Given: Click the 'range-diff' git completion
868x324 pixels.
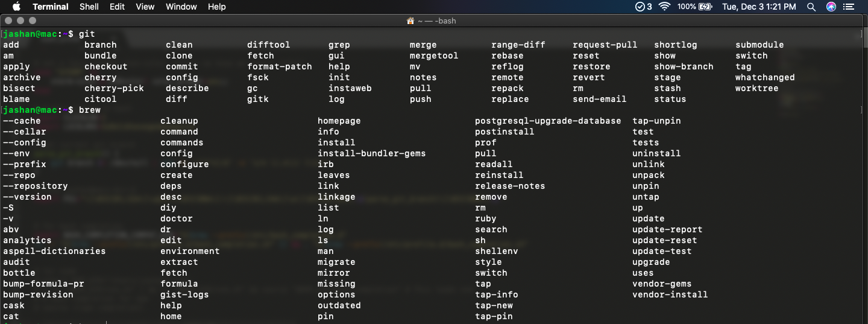Looking at the screenshot, I should (518, 45).
